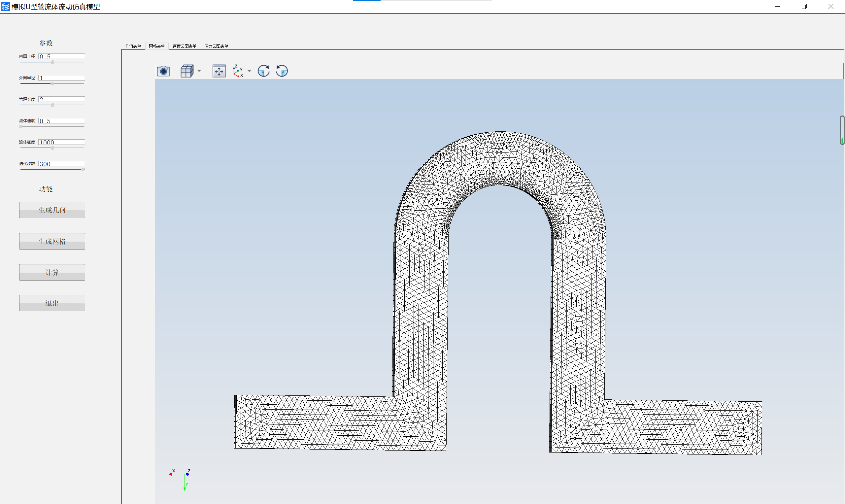Screen dimensions: 845x504
Task: Expand the cube view dropdown arrow
Action: (199, 71)
